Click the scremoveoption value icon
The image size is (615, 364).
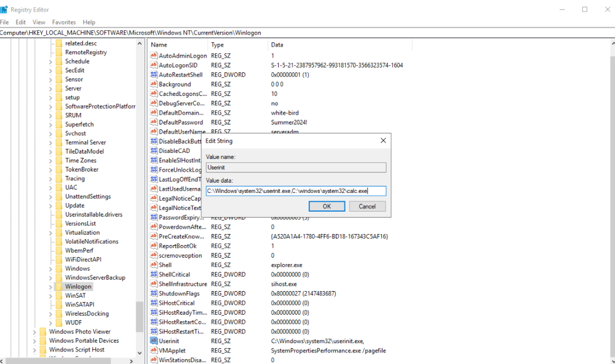click(x=154, y=255)
